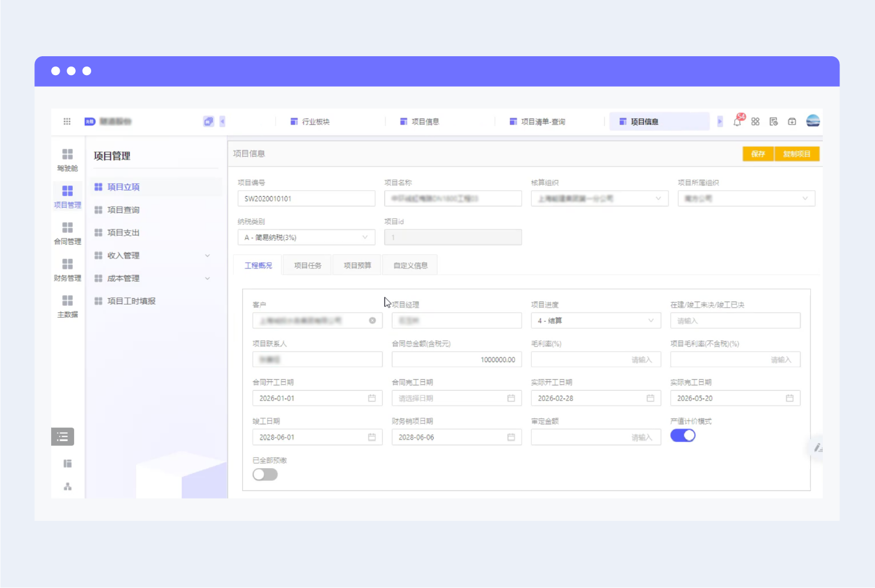Click the 保存 button
The height and width of the screenshot is (588, 875).
click(758, 154)
